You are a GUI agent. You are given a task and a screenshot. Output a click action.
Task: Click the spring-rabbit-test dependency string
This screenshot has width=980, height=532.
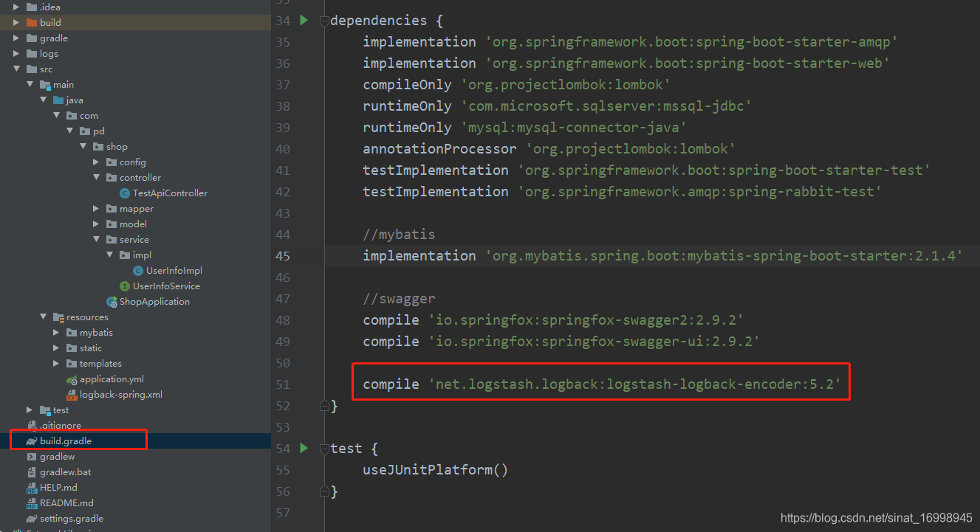tap(699, 192)
